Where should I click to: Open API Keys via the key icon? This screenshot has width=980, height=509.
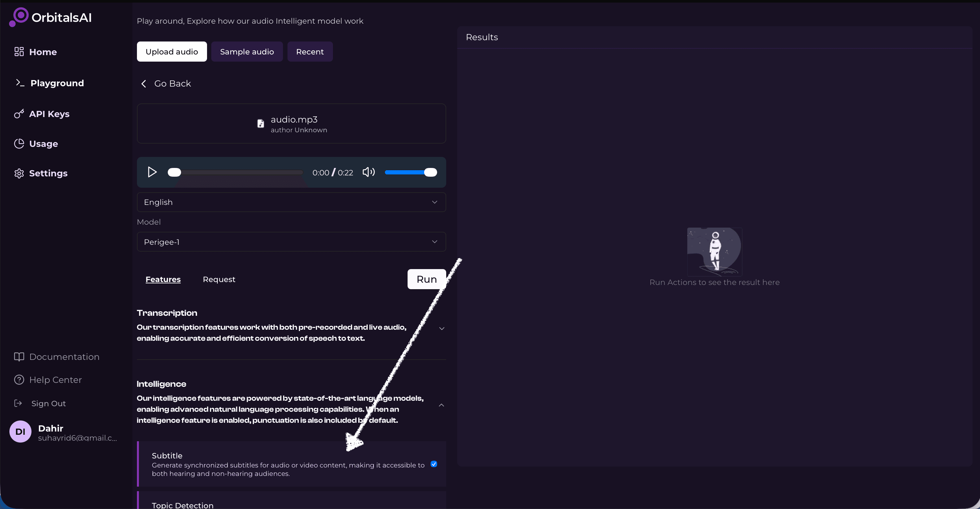(x=19, y=114)
